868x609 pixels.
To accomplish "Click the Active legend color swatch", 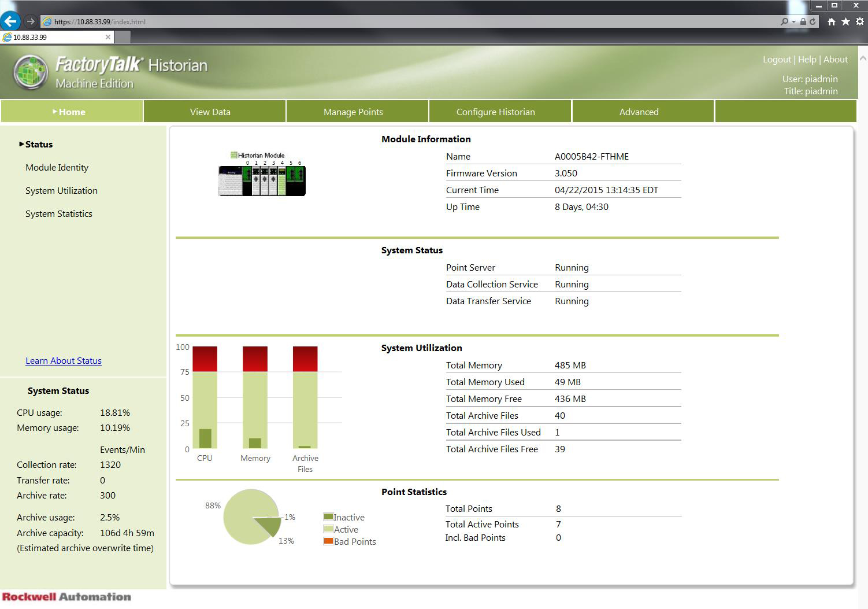I will click(x=328, y=529).
